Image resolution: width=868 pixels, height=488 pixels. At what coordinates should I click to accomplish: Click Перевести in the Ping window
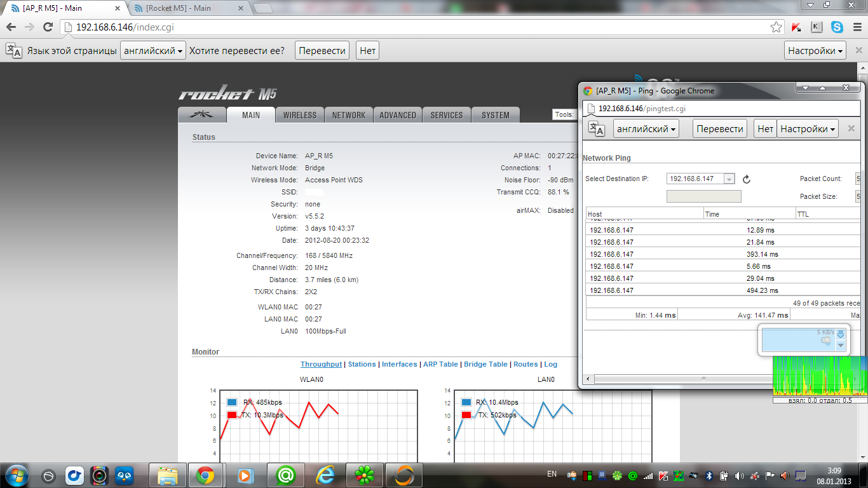pos(720,129)
